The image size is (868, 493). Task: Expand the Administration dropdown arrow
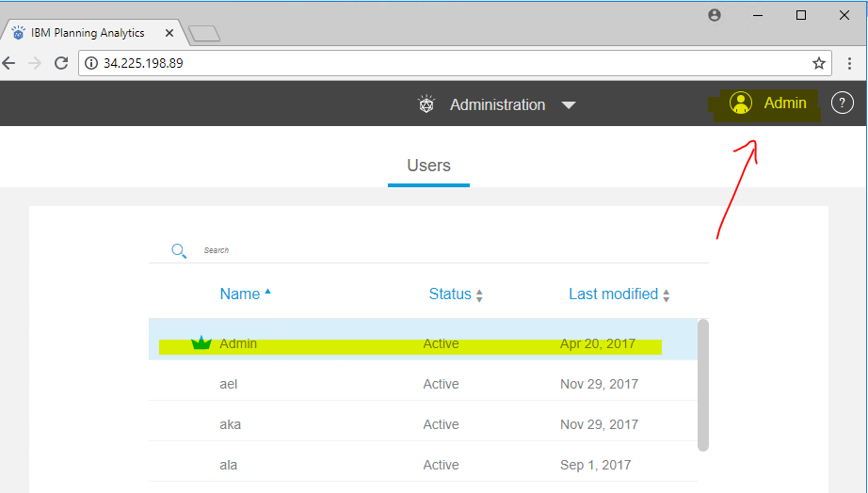pos(569,105)
